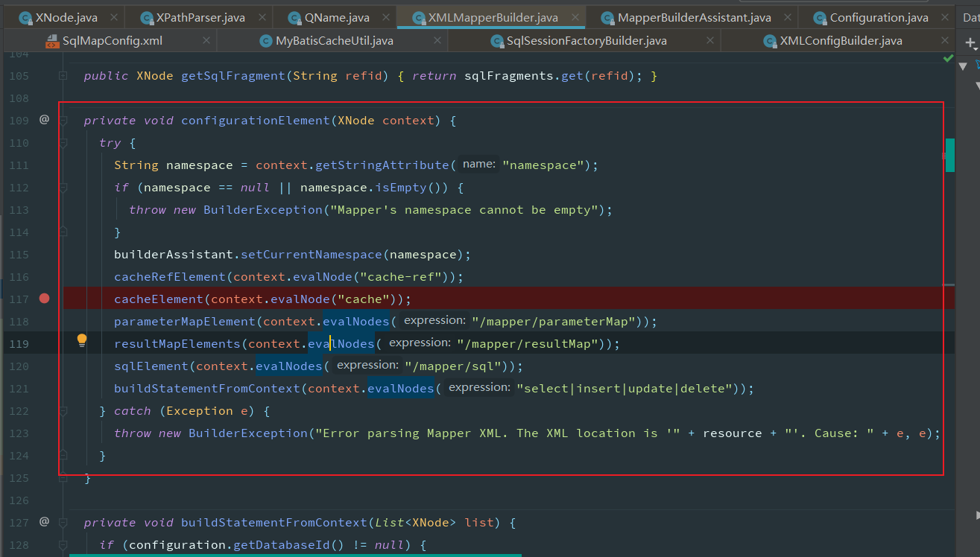Open the MapperBuilderAssistant.java tab

pos(694,17)
